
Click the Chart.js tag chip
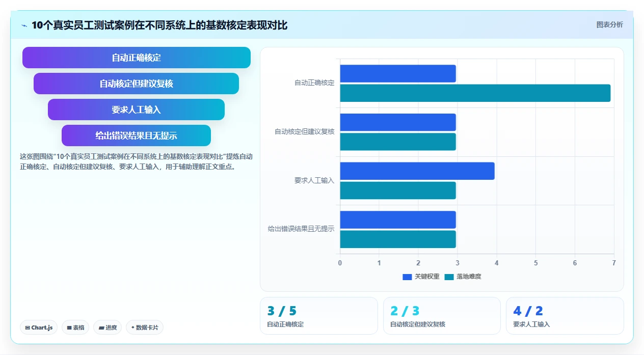pos(39,327)
